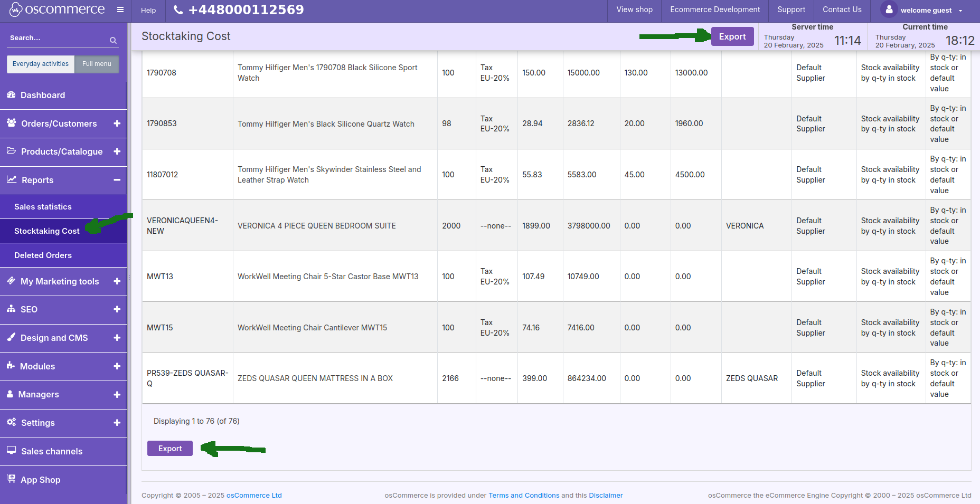The height and width of the screenshot is (504, 980).
Task: Expand Modules submenu plus
Action: [x=117, y=366]
